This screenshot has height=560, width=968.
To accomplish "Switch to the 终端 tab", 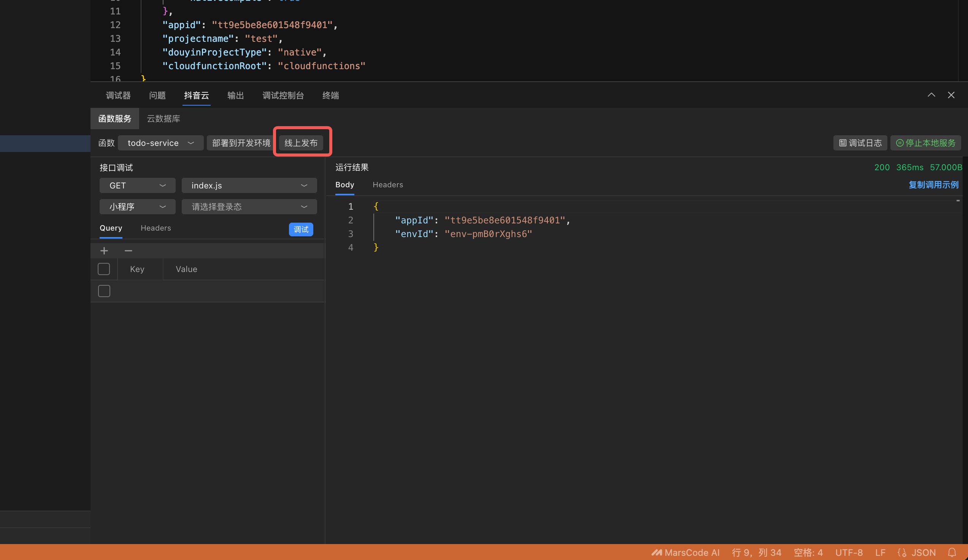I will click(x=330, y=95).
